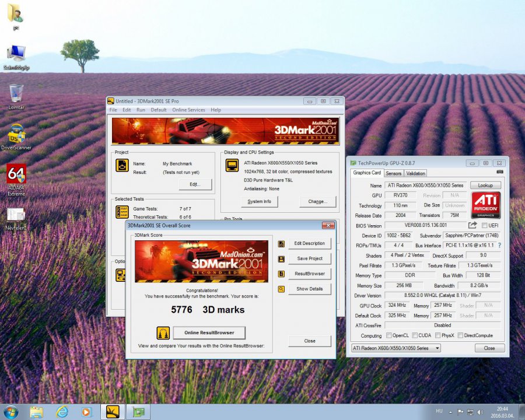Open the Edit menu in 3DMark
525x420 pixels.
[127, 110]
